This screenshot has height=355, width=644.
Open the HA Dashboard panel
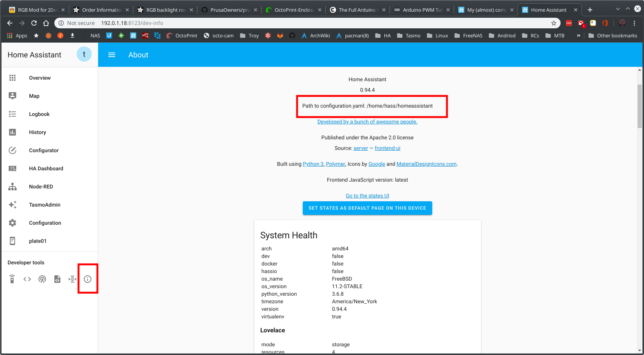[x=46, y=168]
